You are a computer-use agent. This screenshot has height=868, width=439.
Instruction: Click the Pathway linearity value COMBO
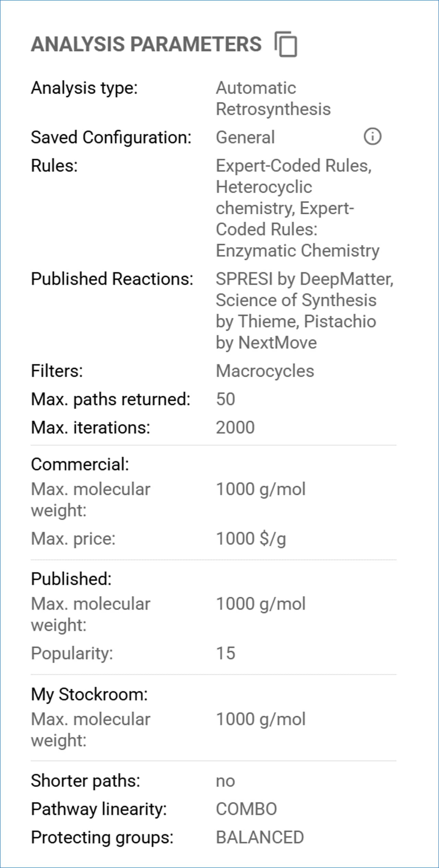click(x=246, y=809)
